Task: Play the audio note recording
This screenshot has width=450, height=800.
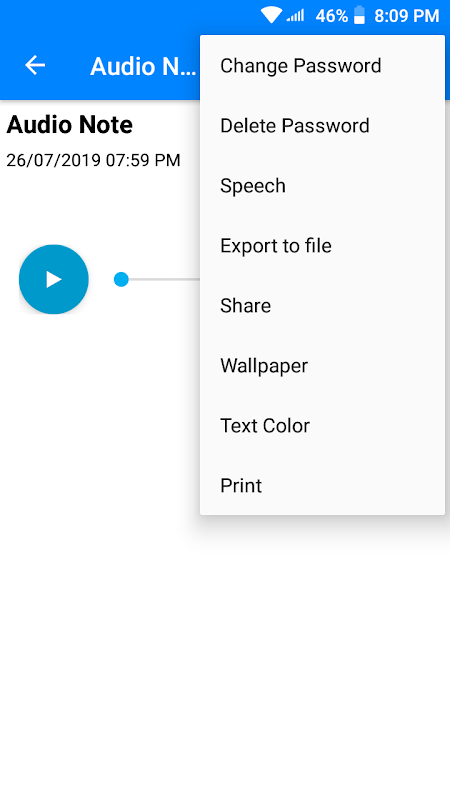Action: (54, 279)
